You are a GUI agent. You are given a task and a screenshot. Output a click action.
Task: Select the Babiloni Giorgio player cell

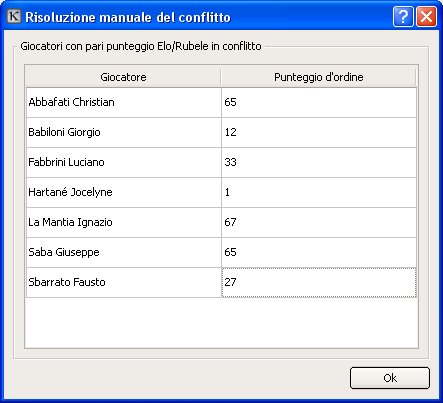124,132
